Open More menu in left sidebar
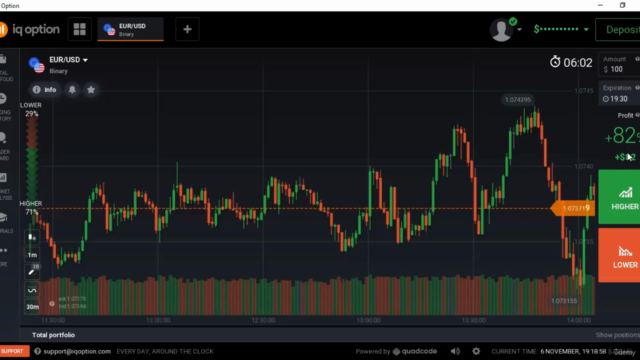Screen dimensions: 640x360 pos(4,256)
